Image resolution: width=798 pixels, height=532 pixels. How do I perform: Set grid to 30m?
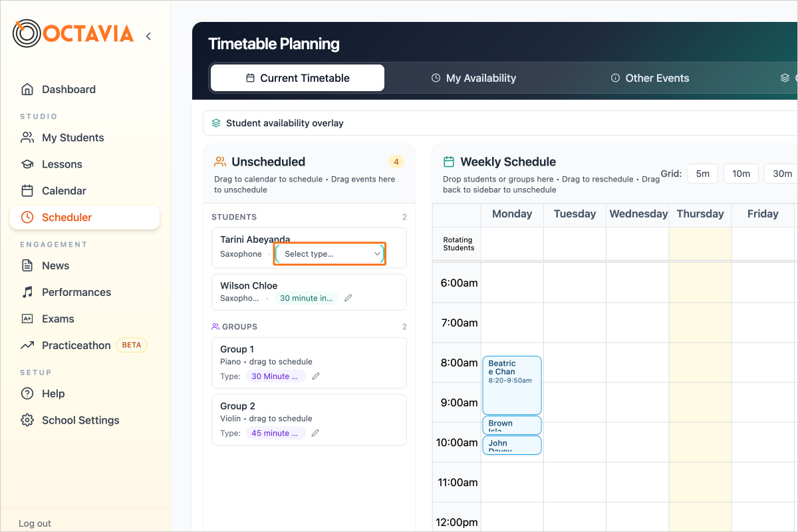[781, 174]
